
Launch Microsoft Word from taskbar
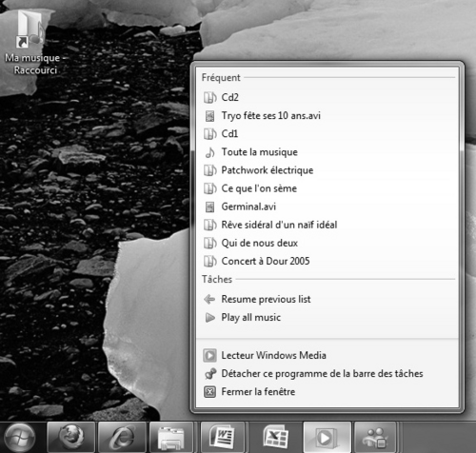(223, 438)
